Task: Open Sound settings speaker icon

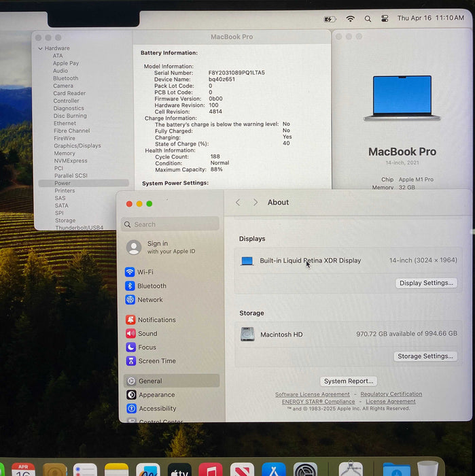Action: coord(130,333)
